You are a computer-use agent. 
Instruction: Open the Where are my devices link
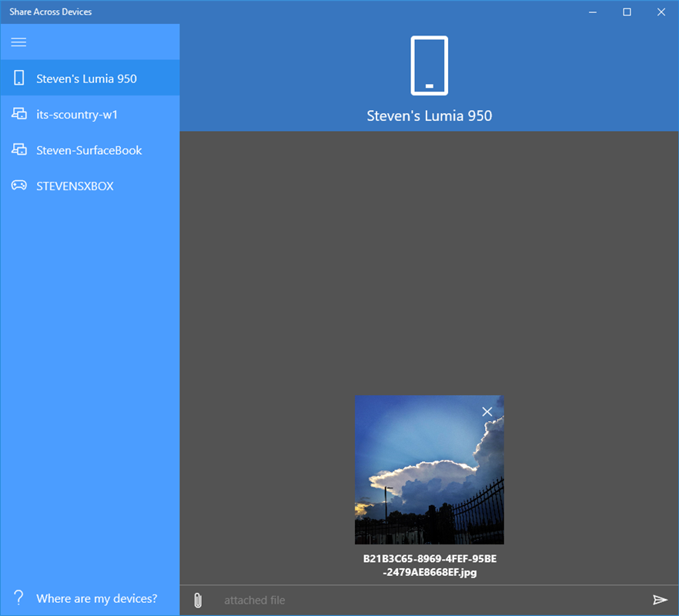(96, 598)
